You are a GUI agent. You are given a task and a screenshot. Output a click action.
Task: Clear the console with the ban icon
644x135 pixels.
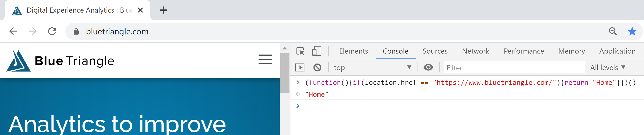(317, 67)
